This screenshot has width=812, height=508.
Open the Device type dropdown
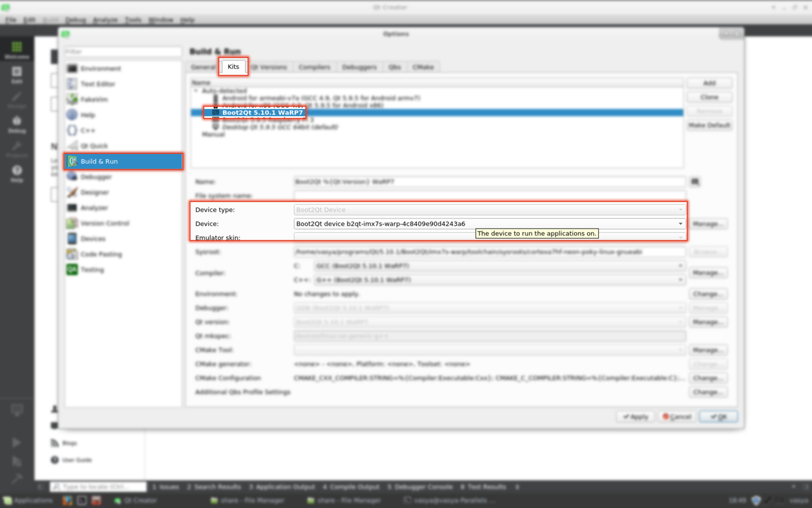coord(489,210)
